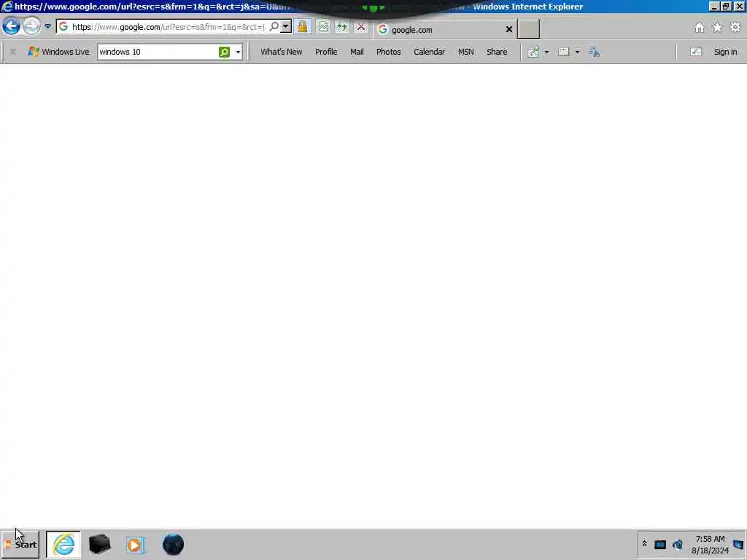Click the network tray icon

click(659, 544)
